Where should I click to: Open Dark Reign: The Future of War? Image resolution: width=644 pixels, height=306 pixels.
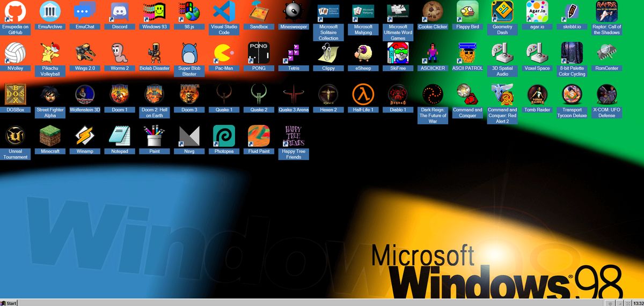point(433,94)
